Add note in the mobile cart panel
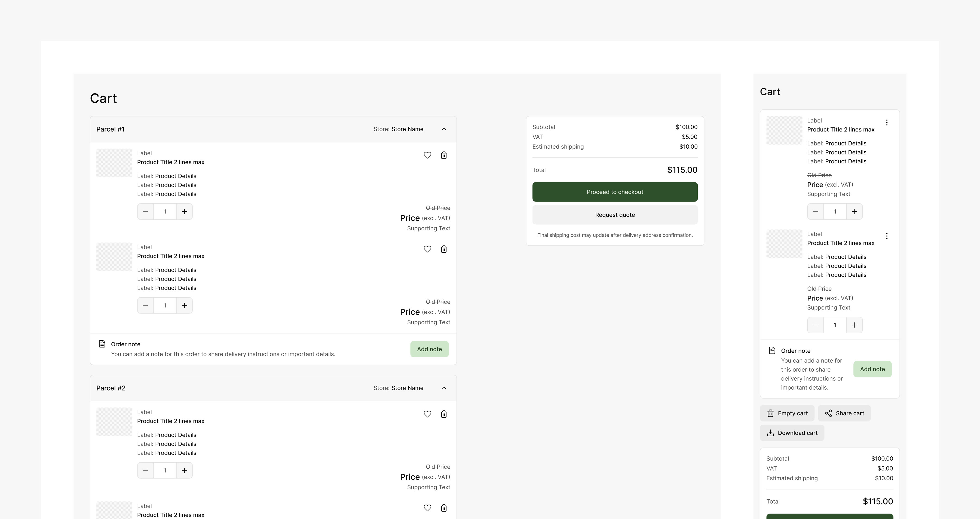 [872, 369]
